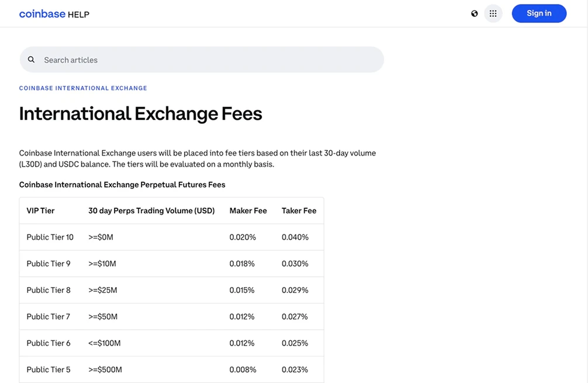Click the VIP Tier column header
Screen dimensions: 588x383
tap(40, 210)
